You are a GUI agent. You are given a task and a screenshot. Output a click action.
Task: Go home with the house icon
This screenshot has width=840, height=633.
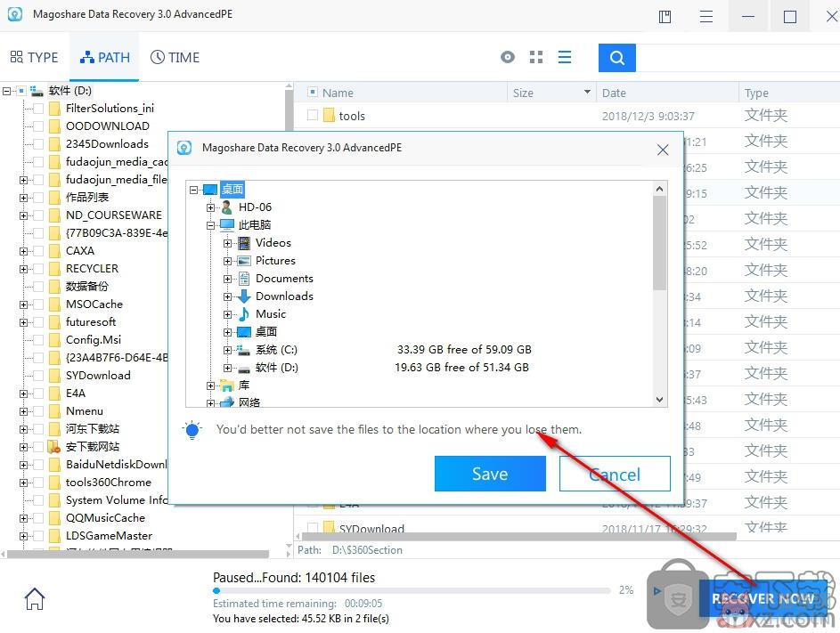34,598
